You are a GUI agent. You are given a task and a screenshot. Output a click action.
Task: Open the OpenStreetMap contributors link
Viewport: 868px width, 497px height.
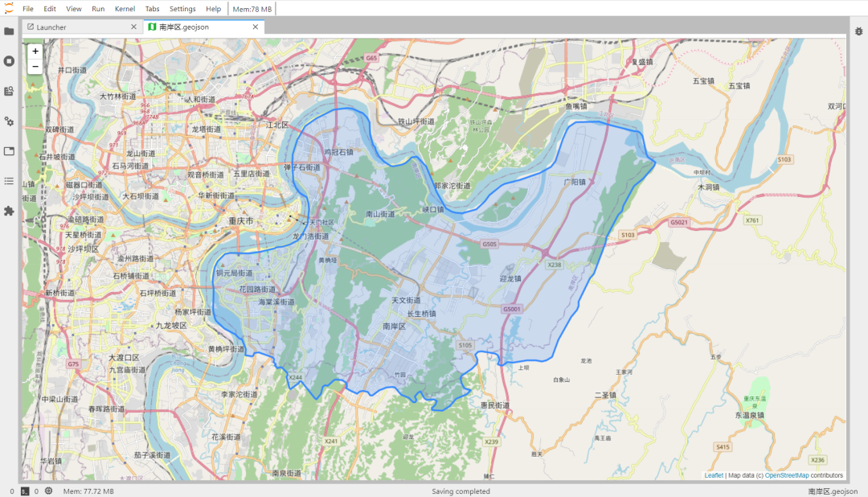click(787, 475)
